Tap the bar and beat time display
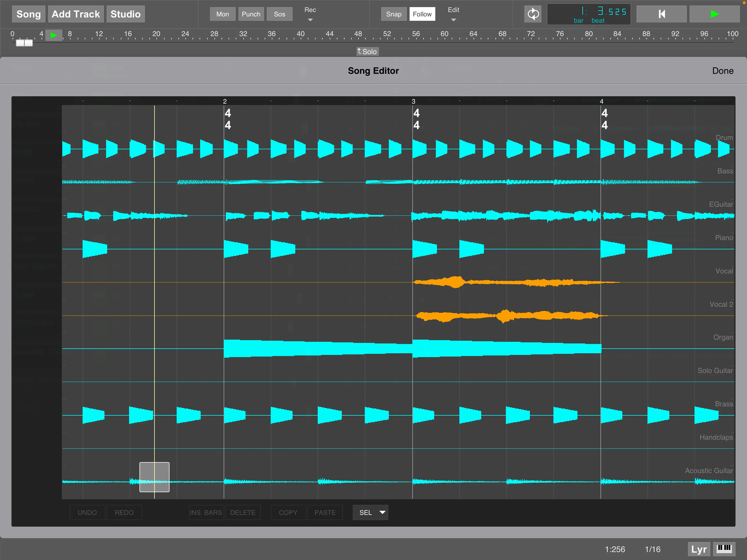 click(x=589, y=14)
